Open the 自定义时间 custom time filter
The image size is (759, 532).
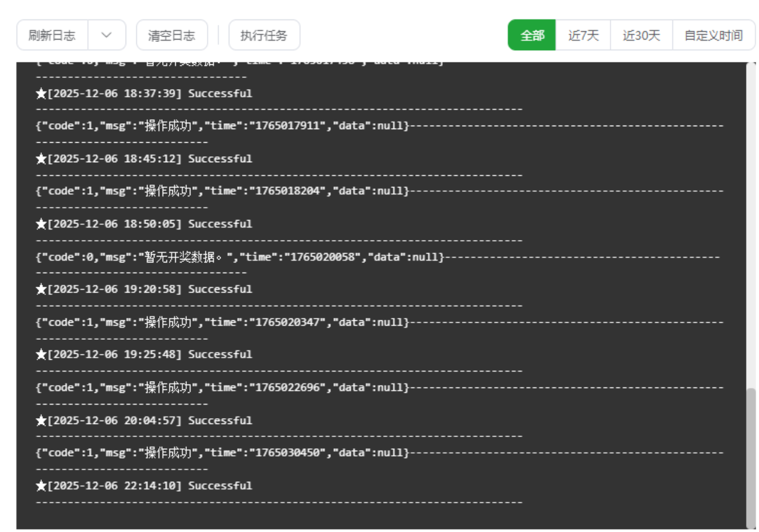(x=713, y=35)
